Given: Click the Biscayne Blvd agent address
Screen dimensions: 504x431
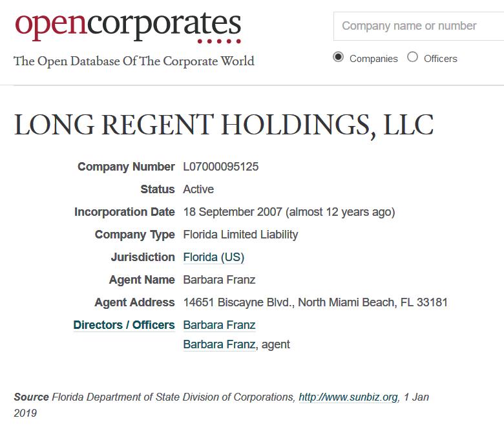Looking at the screenshot, I should pos(315,302).
